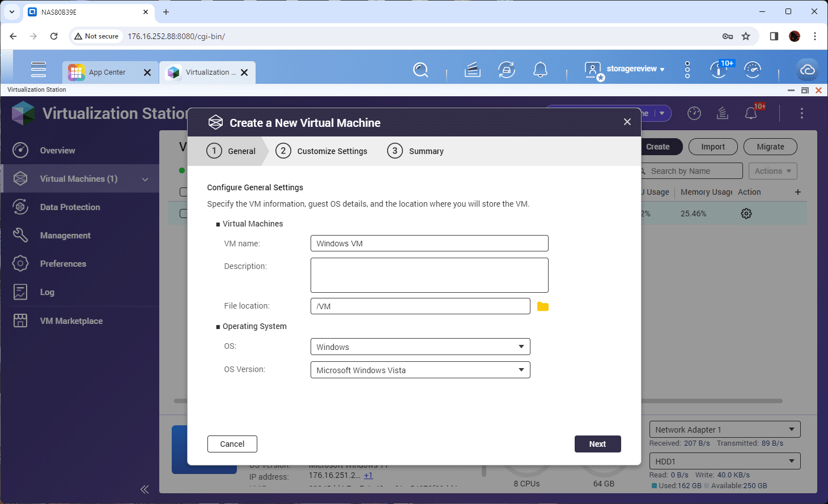Click the Virtualization Station gauge icon
Viewport: 828px width, 504px height.
[x=694, y=113]
